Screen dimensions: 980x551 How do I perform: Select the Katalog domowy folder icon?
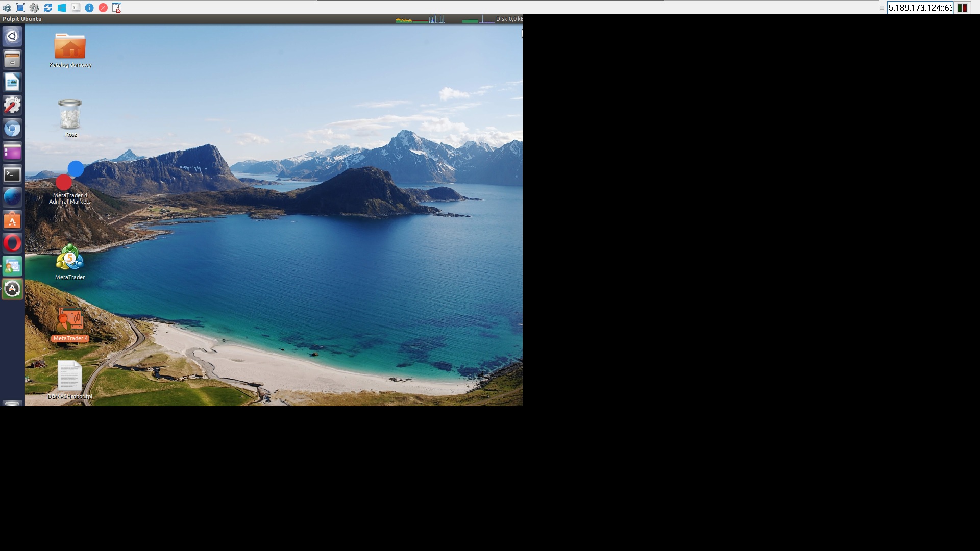pos(70,50)
